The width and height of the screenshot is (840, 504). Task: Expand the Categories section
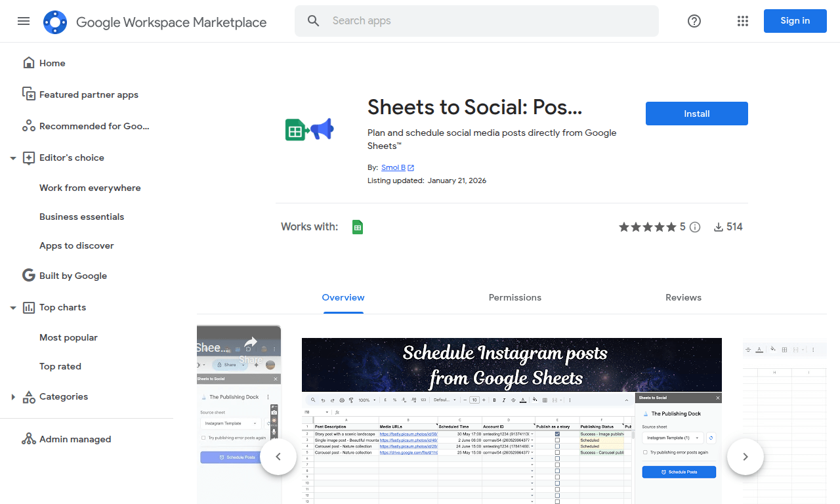13,396
